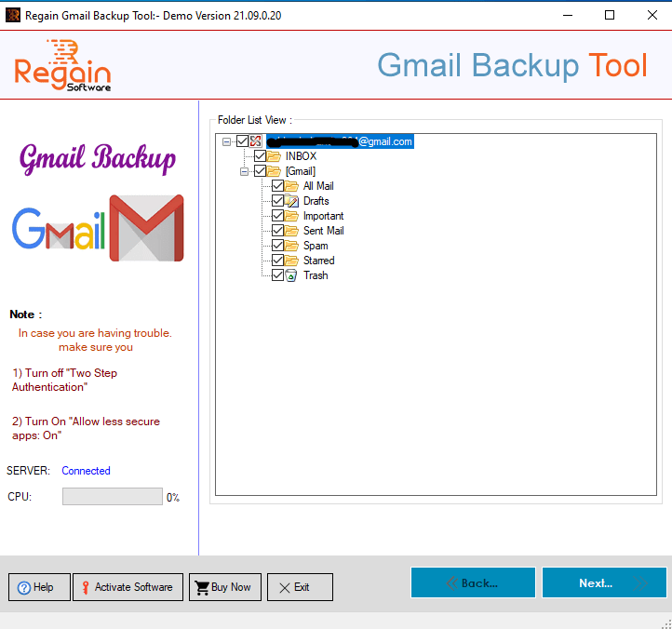The width and height of the screenshot is (672, 629).
Task: Uncheck the INBOX checkbox
Action: (260, 156)
